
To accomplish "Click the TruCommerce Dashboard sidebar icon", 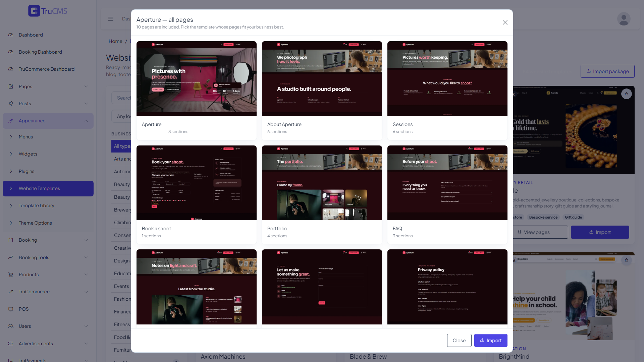I will pos(11,69).
